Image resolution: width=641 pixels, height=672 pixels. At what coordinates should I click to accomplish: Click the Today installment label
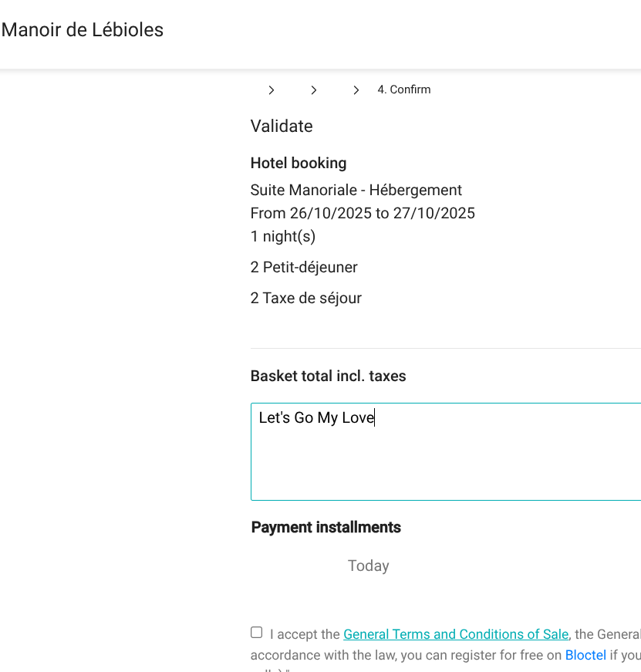(368, 566)
